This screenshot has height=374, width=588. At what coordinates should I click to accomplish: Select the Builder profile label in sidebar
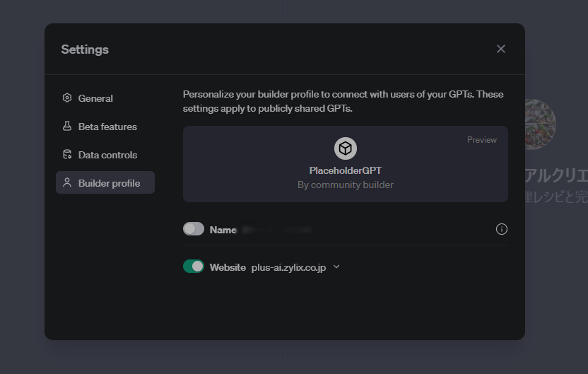109,183
